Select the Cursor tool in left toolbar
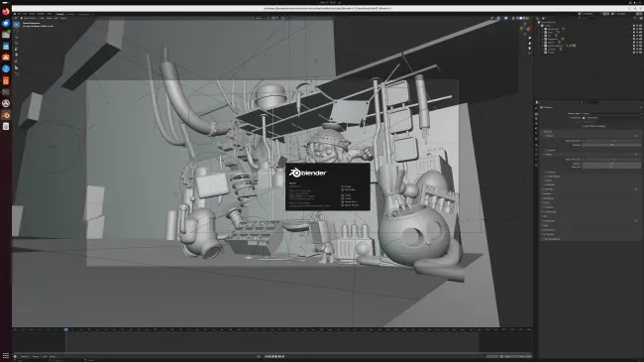 [x=17, y=31]
